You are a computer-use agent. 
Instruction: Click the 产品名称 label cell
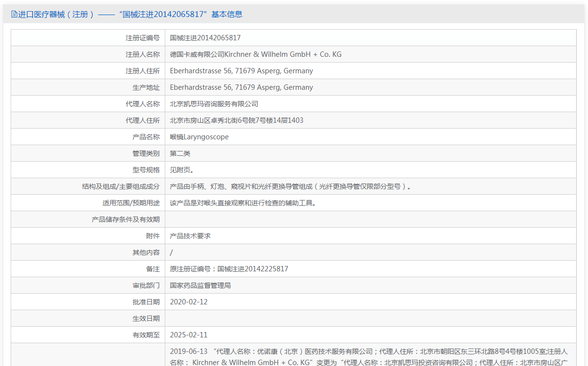[x=88, y=137]
